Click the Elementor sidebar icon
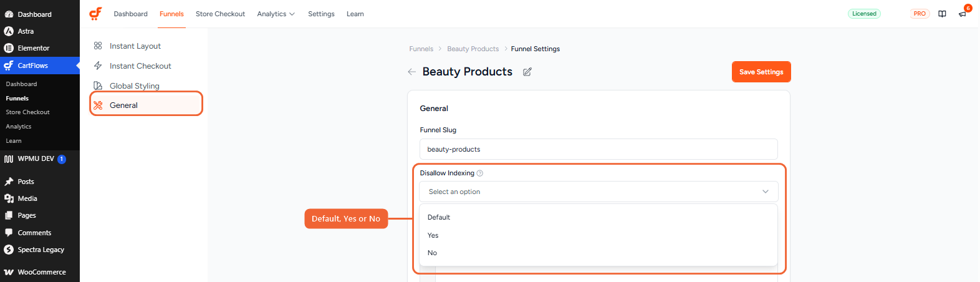 point(9,48)
